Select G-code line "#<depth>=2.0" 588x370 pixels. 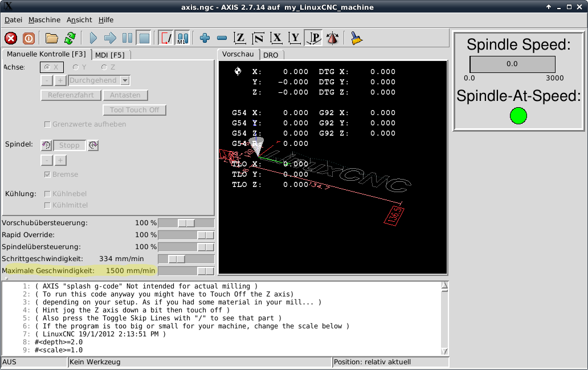click(59, 342)
